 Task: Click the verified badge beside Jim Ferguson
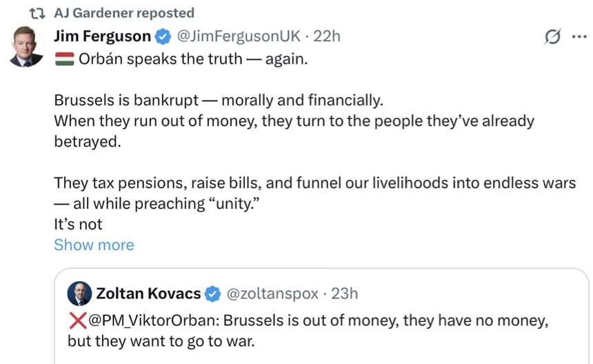point(163,37)
